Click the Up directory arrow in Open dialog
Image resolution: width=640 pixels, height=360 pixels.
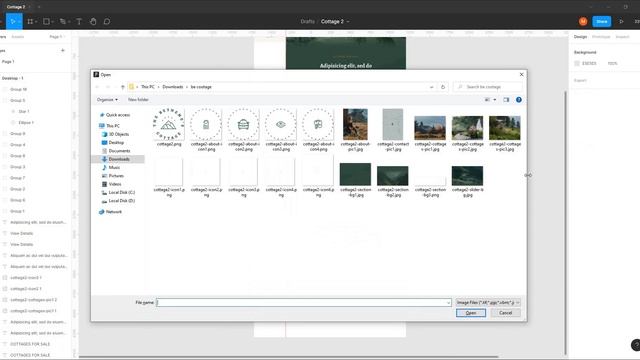click(x=122, y=87)
